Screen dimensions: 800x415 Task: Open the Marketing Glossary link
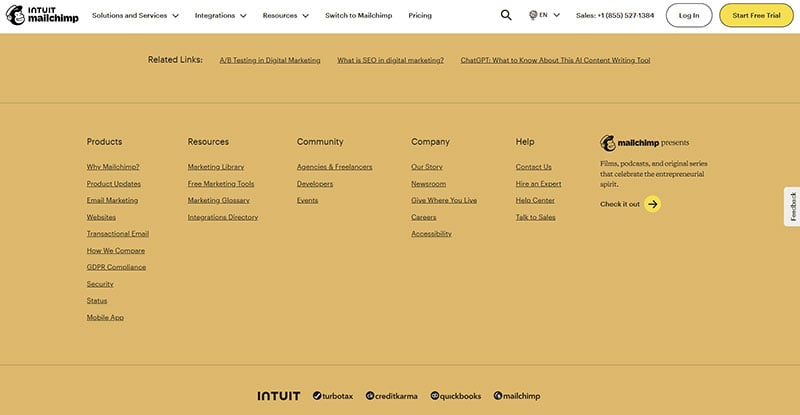[218, 200]
